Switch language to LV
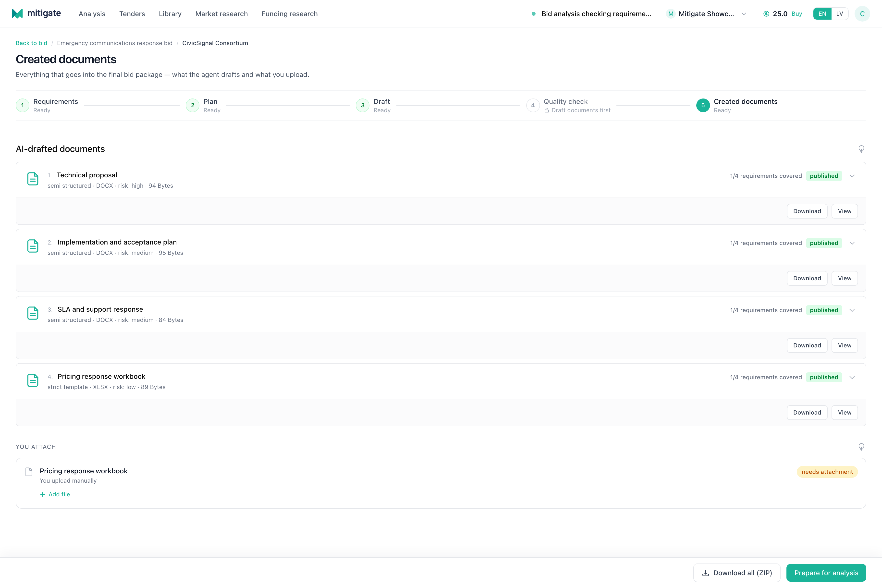The width and height of the screenshot is (882, 588). (840, 14)
